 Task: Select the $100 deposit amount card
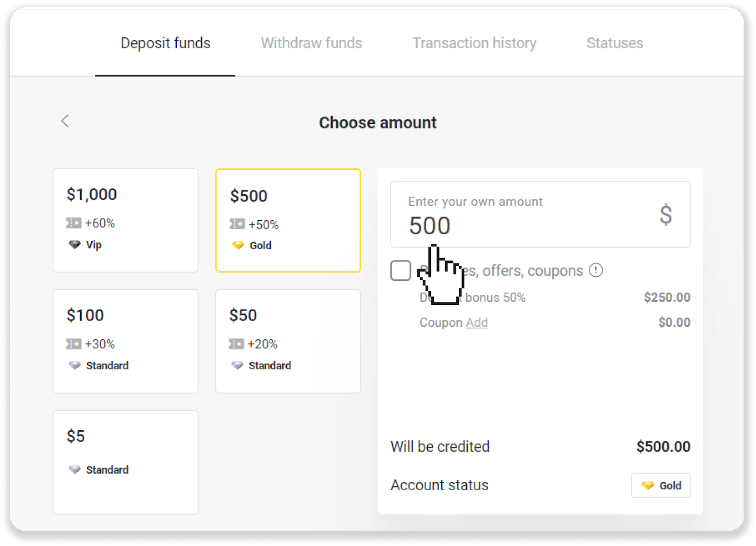click(126, 341)
